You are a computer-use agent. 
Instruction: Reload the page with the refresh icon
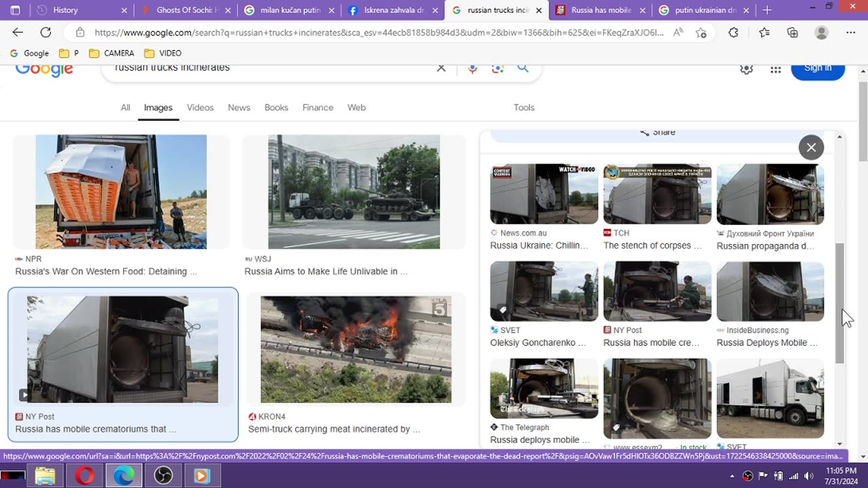point(45,33)
